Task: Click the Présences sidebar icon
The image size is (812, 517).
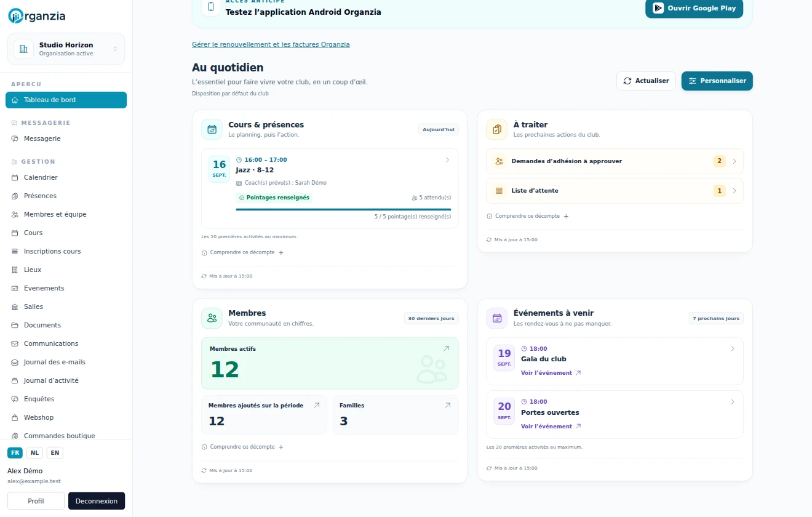Action: (15, 196)
